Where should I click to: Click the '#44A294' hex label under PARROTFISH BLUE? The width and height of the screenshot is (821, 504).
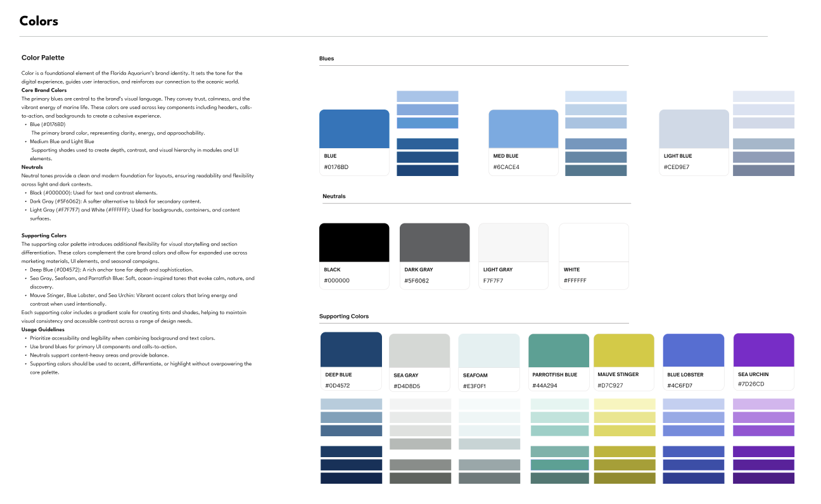545,386
